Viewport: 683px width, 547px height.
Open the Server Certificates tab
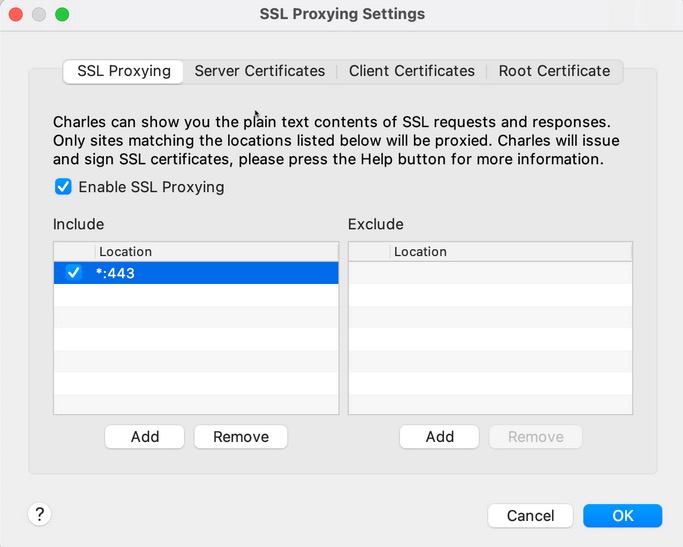[259, 71]
